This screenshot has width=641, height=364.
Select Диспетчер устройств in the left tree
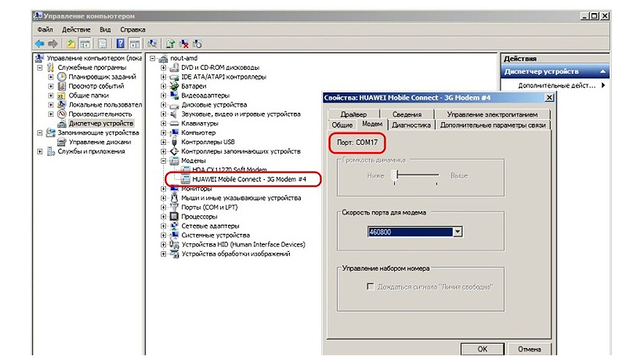pos(101,123)
